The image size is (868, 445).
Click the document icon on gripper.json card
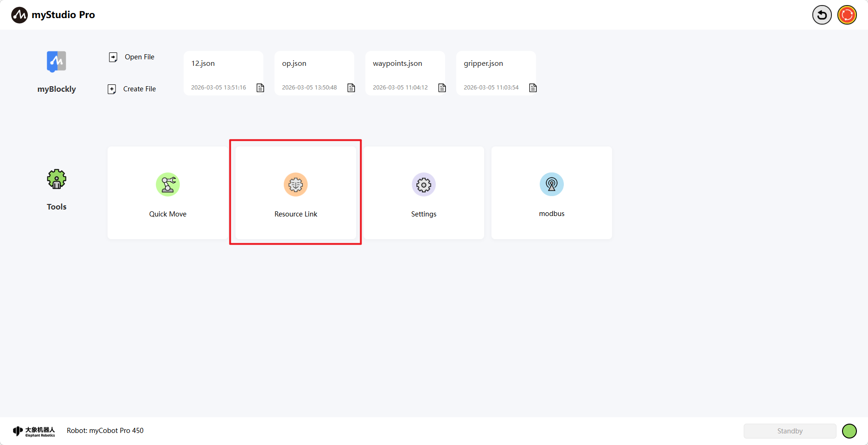[533, 88]
